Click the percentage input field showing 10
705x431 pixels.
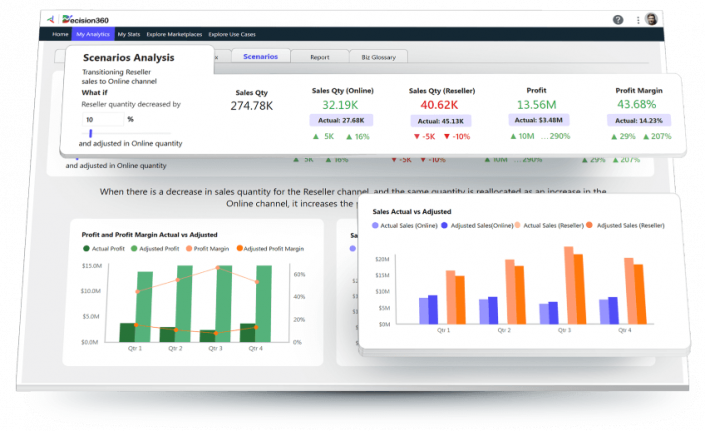click(101, 118)
